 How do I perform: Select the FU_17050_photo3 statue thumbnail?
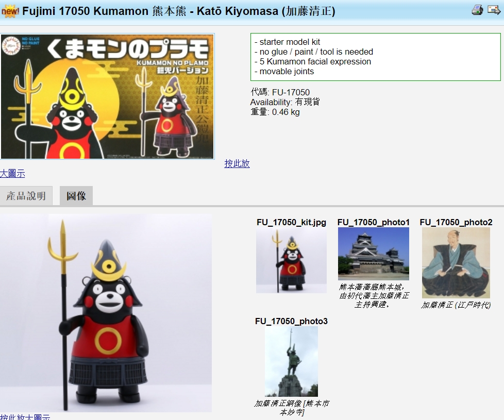tap(291, 362)
